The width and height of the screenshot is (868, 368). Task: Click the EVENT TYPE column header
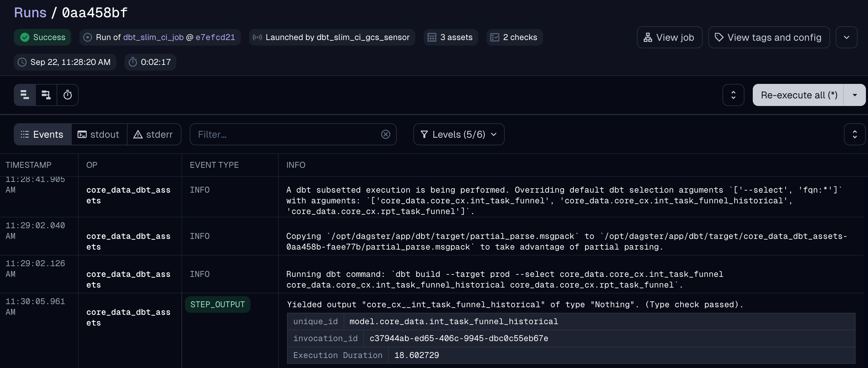click(x=214, y=165)
